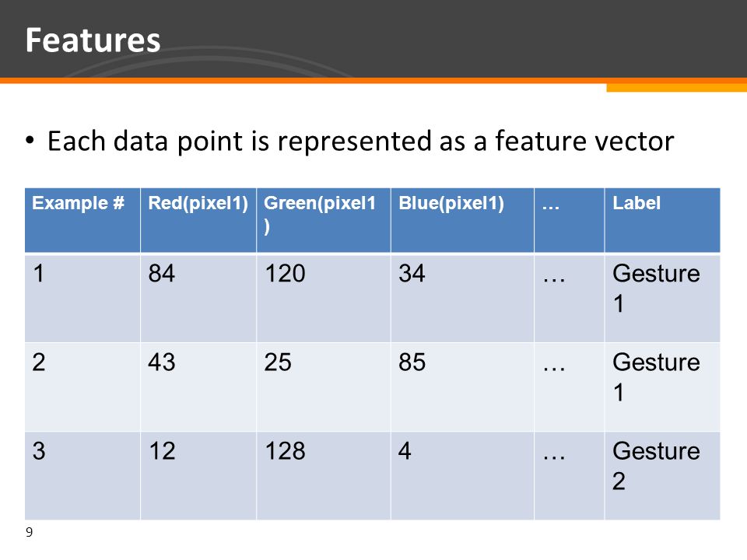Select the cell containing 128
Viewport: 747px width, 560px height.
(x=324, y=476)
